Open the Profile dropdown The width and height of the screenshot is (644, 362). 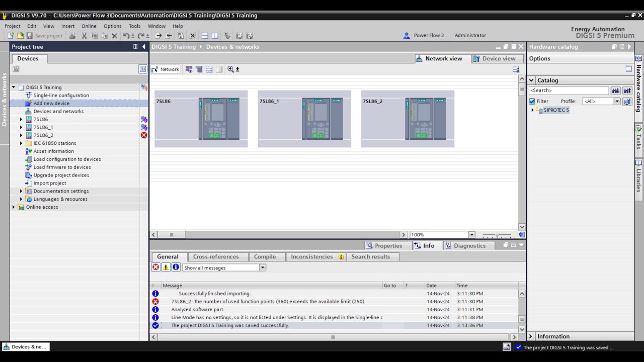617,102
